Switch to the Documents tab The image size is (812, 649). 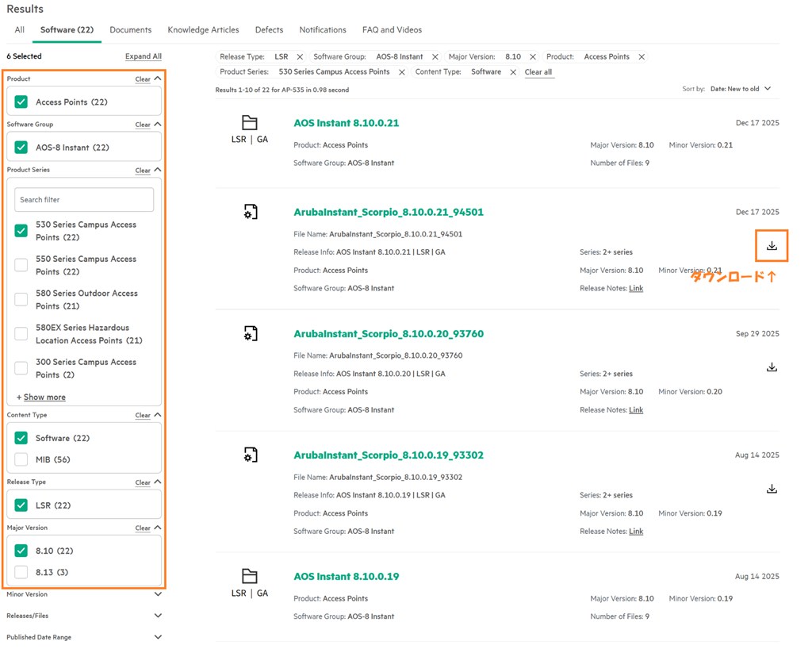tap(130, 30)
